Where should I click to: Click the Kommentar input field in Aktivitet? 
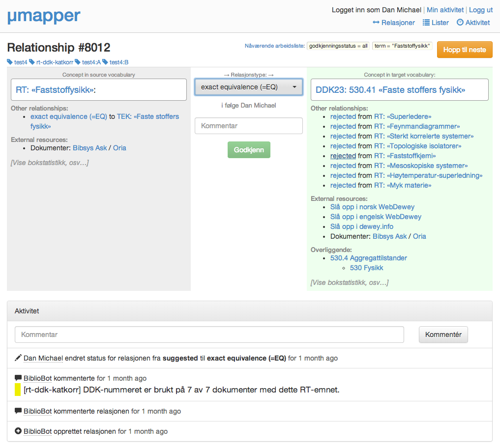[x=209, y=335]
